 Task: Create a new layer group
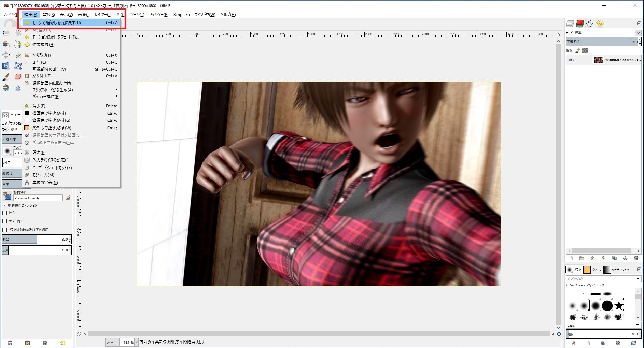click(x=582, y=258)
